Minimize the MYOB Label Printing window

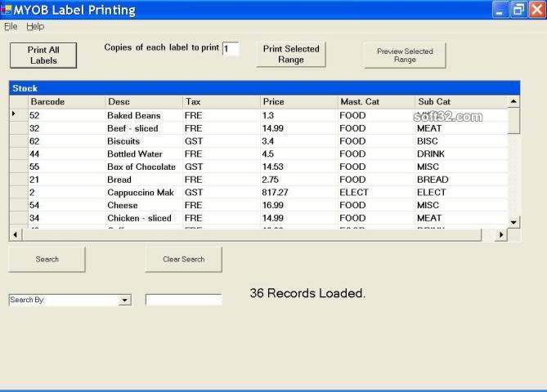[500, 10]
